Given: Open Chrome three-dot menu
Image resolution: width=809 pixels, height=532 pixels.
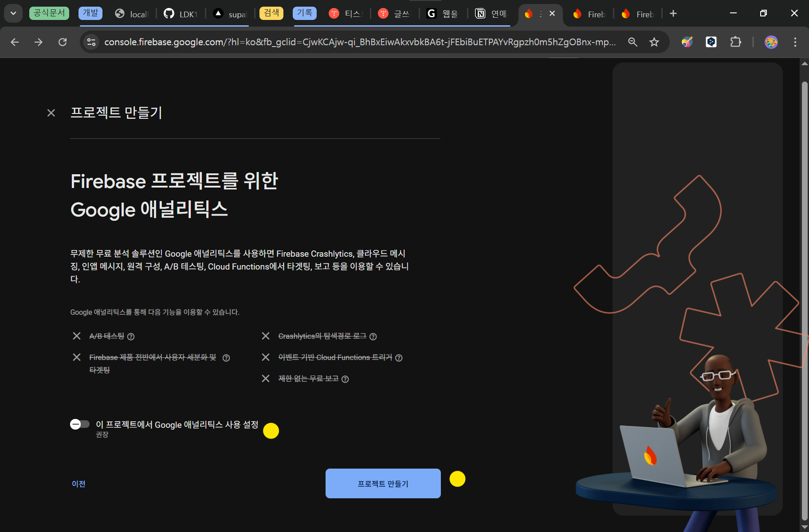Looking at the screenshot, I should point(795,42).
